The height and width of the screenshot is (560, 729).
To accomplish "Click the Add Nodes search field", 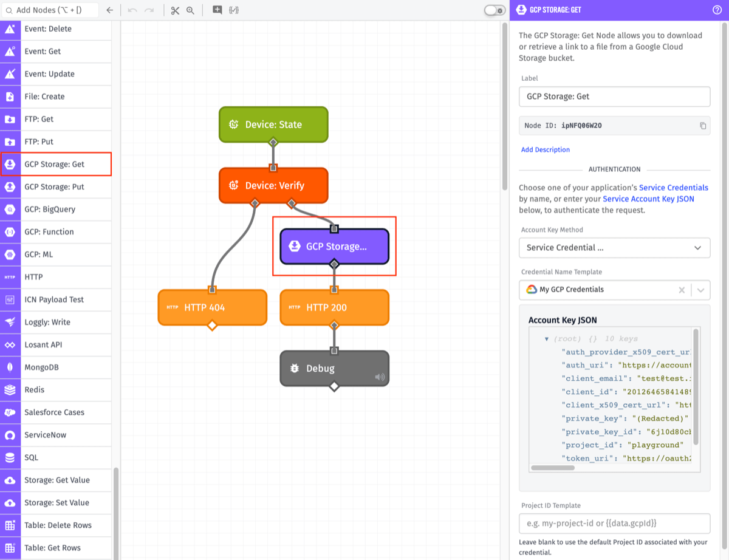I will [50, 10].
